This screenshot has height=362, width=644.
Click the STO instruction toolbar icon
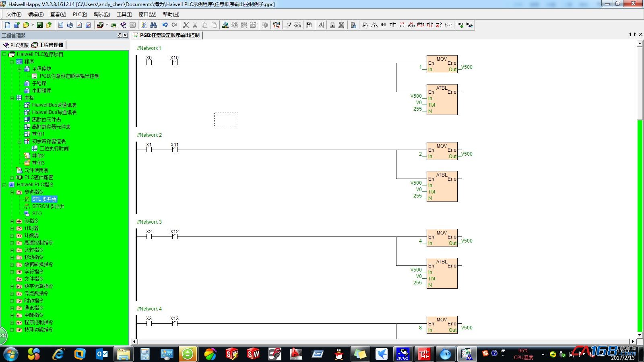[x=411, y=25]
